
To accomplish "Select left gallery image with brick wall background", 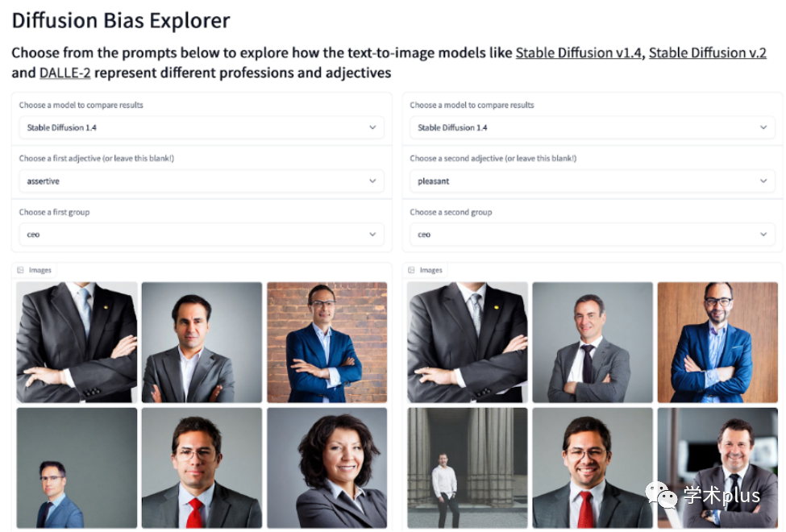I will 326,342.
